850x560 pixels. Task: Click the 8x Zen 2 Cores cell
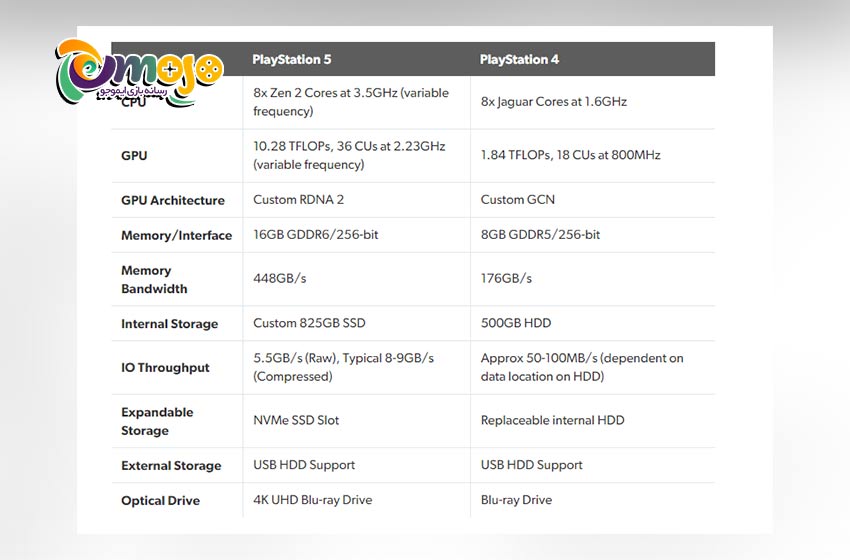(x=351, y=102)
